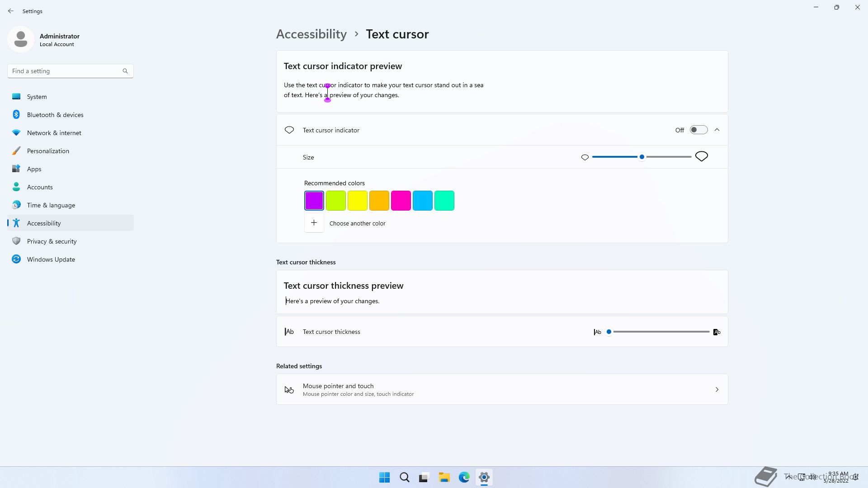The height and width of the screenshot is (488, 868).
Task: Click the back arrow in Settings
Action: tap(11, 11)
